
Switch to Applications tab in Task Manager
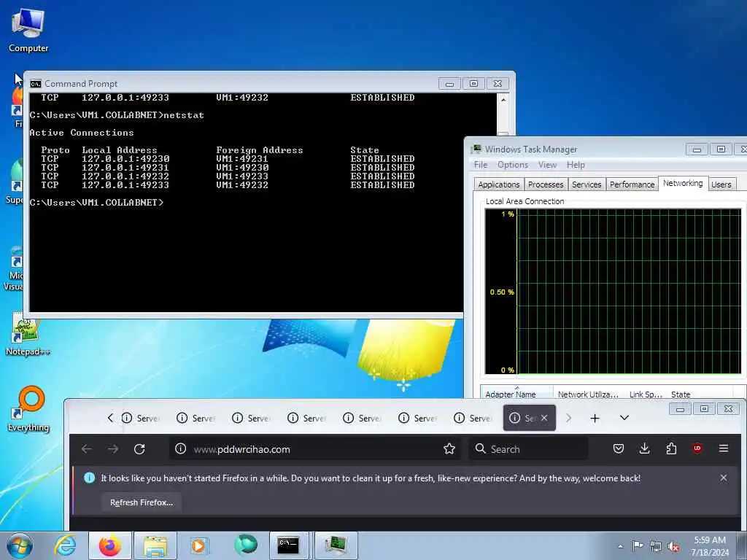499,184
